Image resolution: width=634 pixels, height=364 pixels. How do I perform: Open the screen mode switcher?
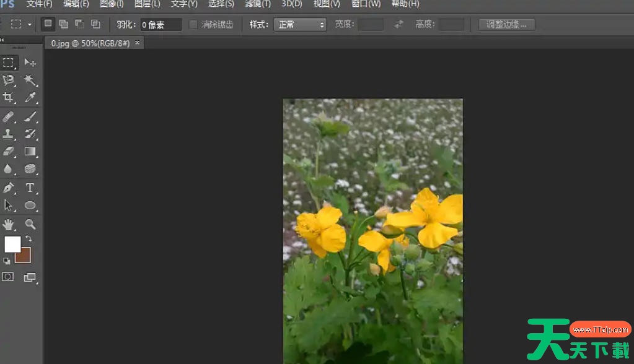coord(30,277)
